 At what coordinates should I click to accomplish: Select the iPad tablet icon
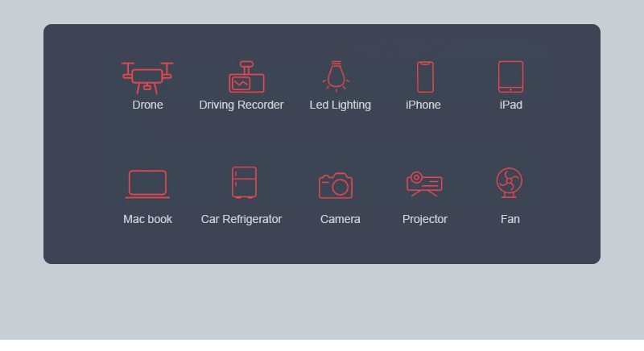click(x=510, y=76)
